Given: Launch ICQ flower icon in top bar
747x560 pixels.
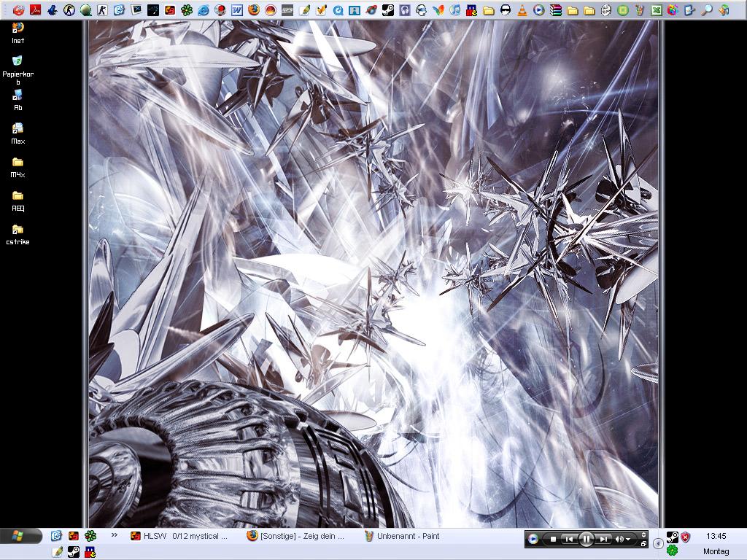Looking at the screenshot, I should [x=187, y=9].
